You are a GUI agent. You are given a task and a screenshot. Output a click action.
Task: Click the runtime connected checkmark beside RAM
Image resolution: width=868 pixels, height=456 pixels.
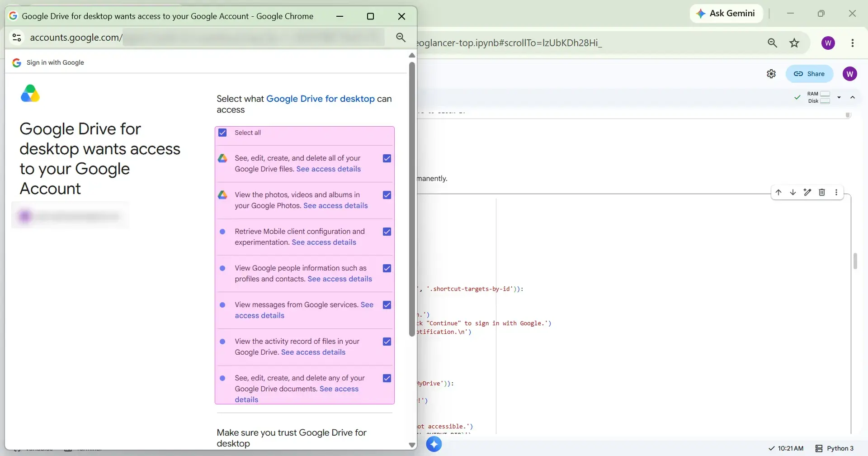[x=797, y=97]
